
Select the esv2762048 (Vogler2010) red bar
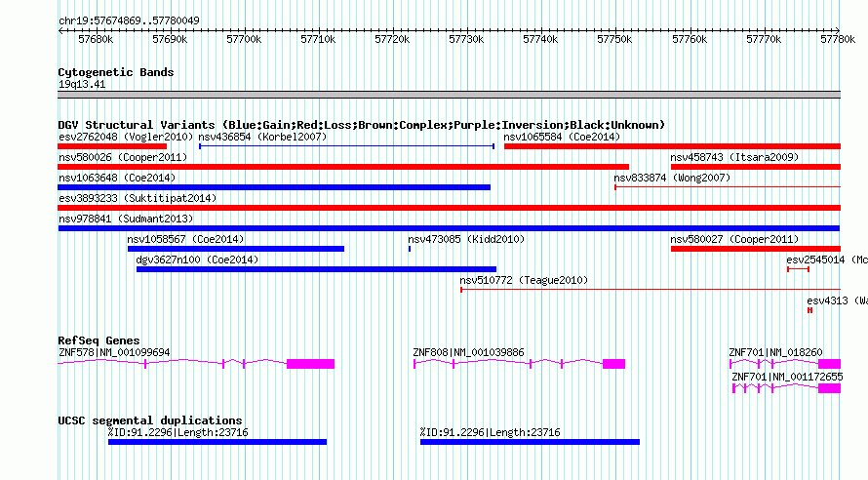112,146
